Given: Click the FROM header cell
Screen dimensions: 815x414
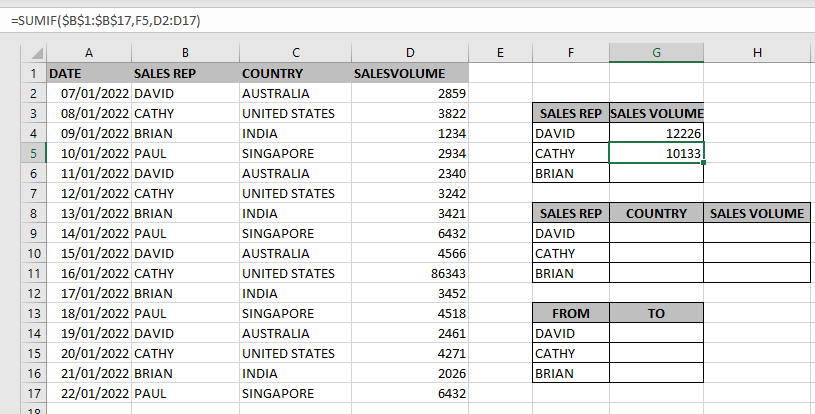Looking at the screenshot, I should (x=571, y=313).
